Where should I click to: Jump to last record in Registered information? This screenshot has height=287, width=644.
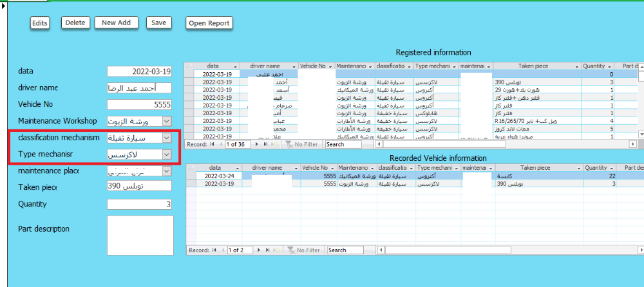coord(265,144)
